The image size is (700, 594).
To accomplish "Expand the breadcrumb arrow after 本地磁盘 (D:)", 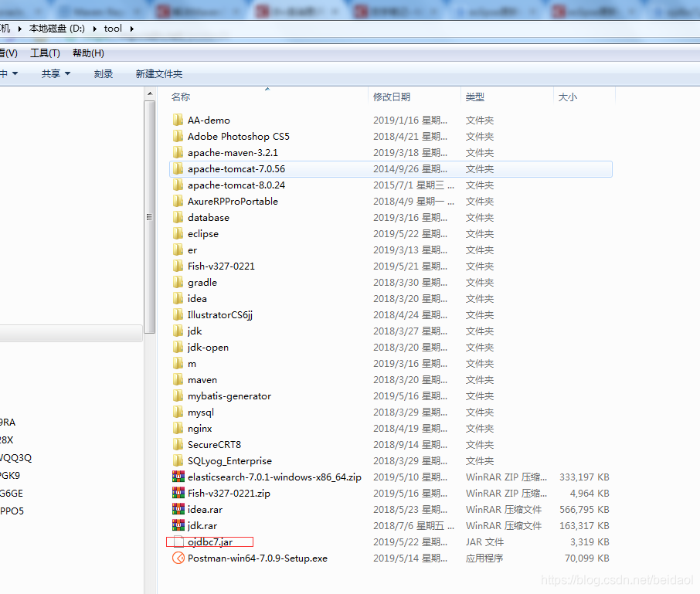I will click(94, 29).
